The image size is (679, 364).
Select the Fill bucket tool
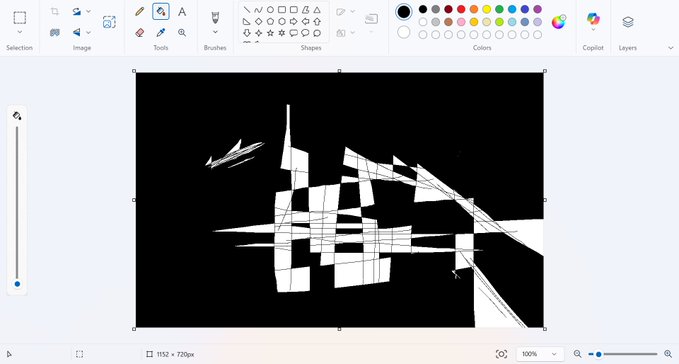[161, 11]
